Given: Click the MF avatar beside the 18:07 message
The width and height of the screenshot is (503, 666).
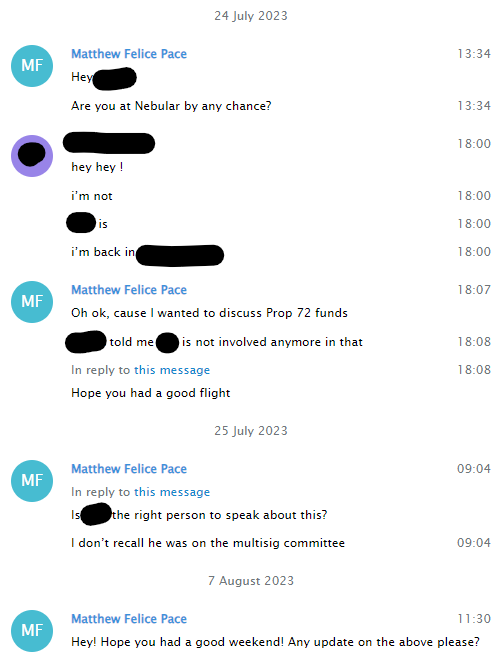Looking at the screenshot, I should point(32,302).
